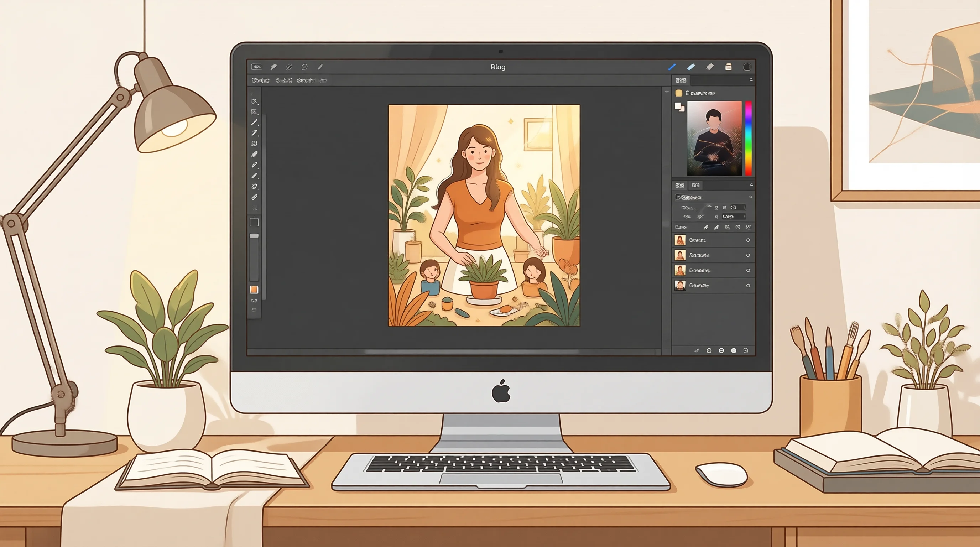980x547 pixels.
Task: Select the outlined pencil icon in top-left toolbar
Action: point(289,67)
